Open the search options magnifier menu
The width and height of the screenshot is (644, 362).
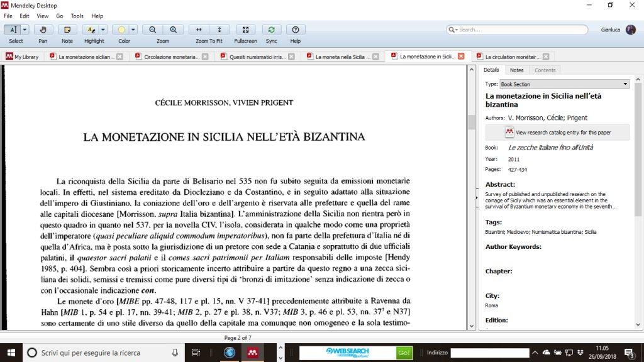pos(453,30)
